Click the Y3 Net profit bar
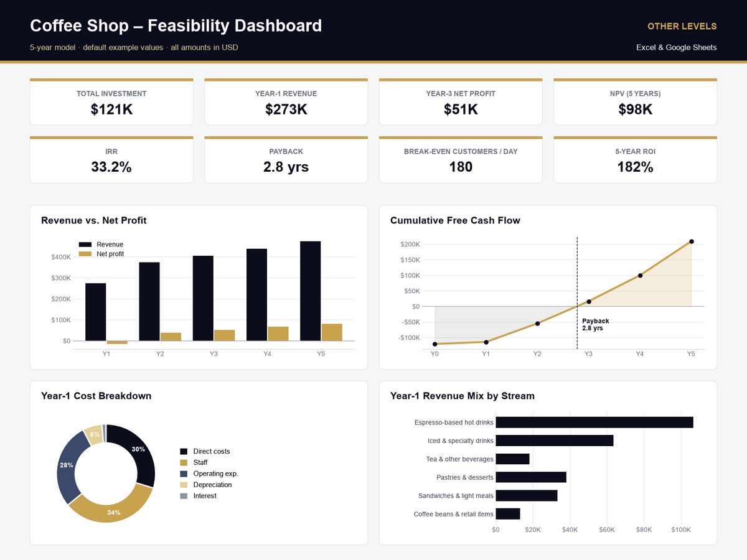The image size is (747, 560). tap(225, 335)
